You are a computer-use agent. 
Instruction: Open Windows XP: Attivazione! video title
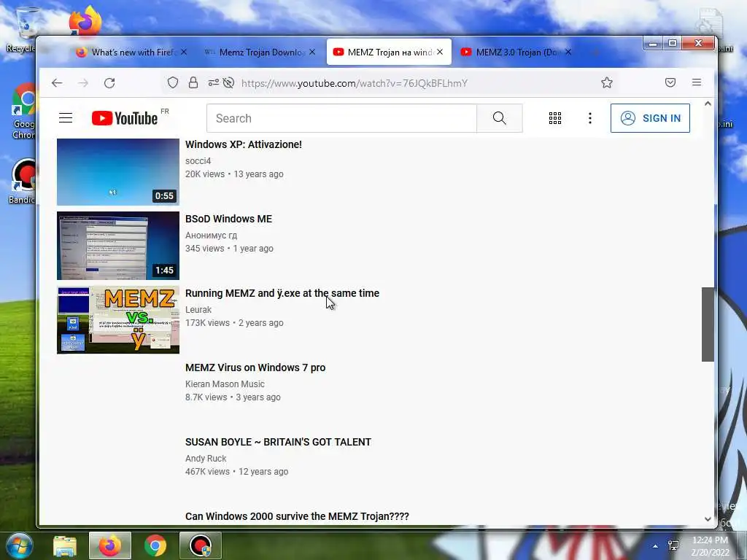click(x=244, y=144)
